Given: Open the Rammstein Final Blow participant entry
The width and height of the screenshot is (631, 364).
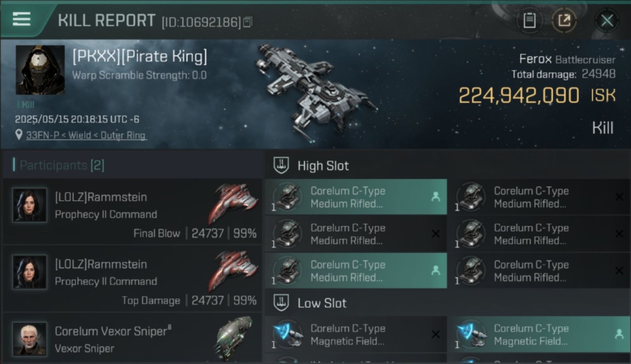Looking at the screenshot, I should (x=132, y=211).
